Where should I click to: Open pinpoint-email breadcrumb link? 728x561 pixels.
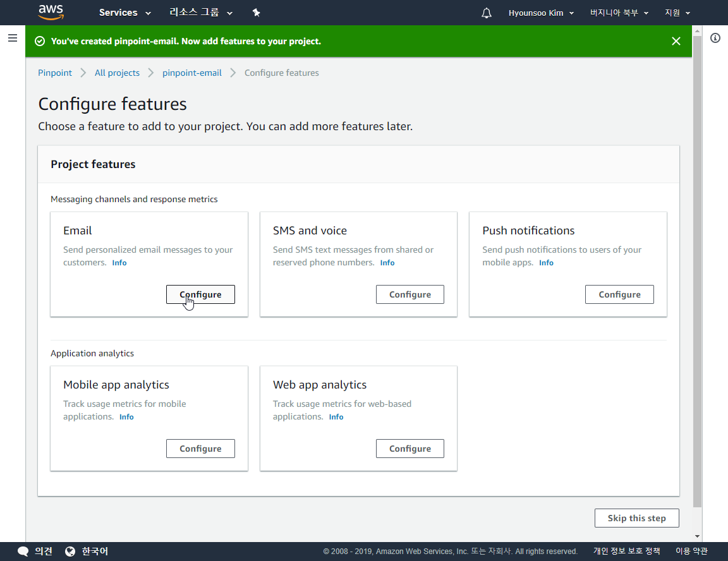pyautogui.click(x=191, y=73)
